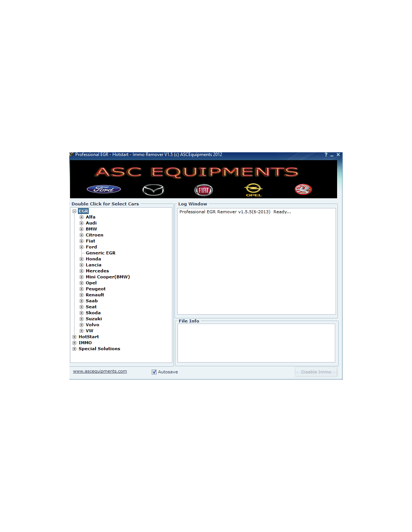The width and height of the screenshot is (412, 532).
Task: Expand the HotStart node
Action: pyautogui.click(x=74, y=337)
